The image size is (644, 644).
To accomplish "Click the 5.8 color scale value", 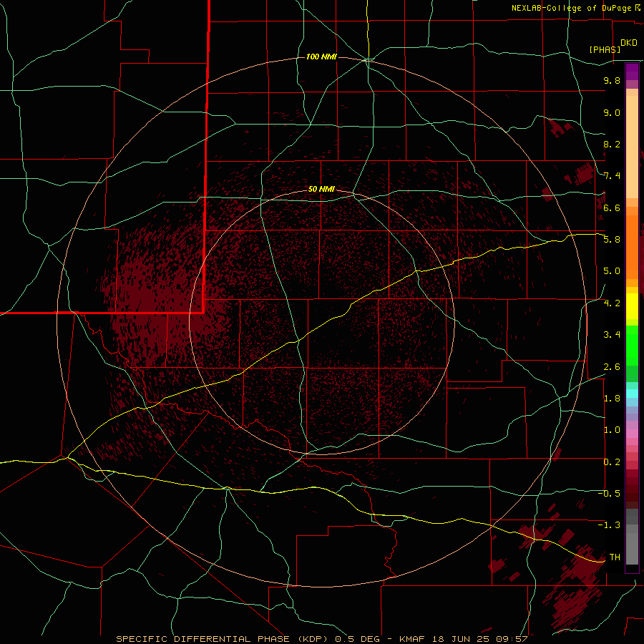I will (x=612, y=240).
